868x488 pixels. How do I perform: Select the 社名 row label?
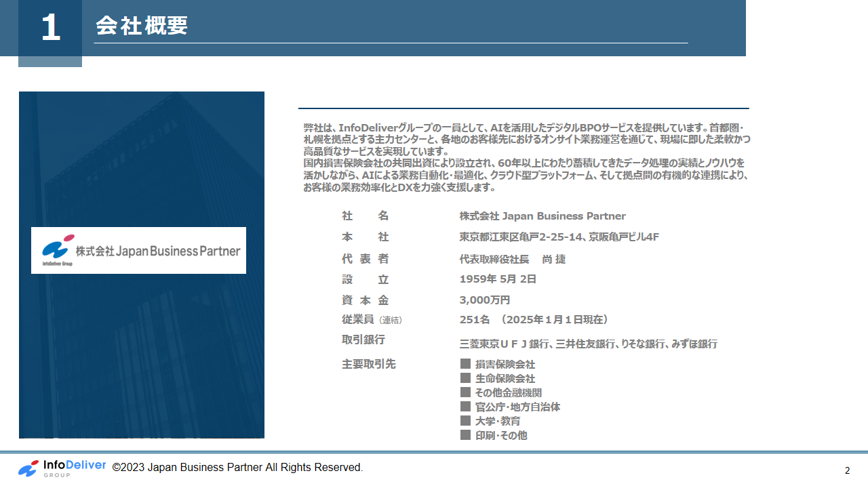click(x=365, y=216)
